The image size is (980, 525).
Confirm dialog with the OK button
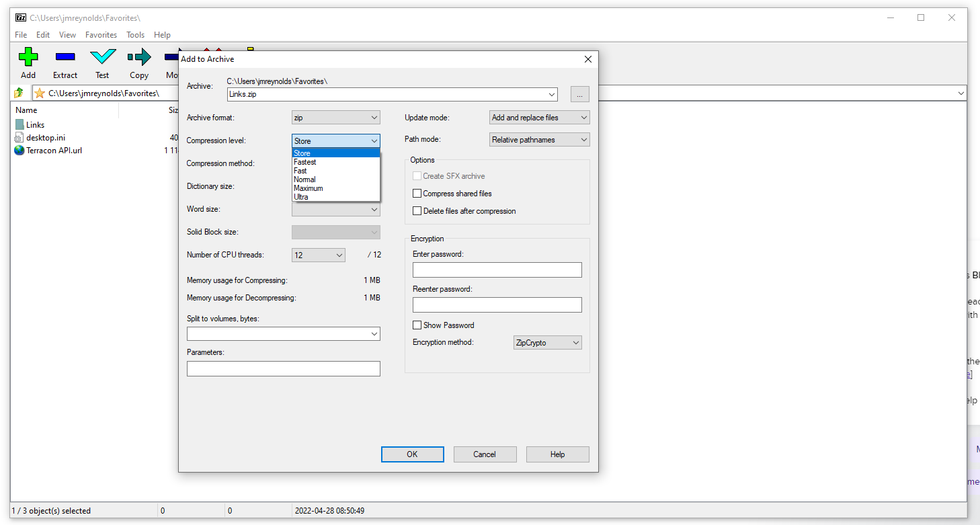coord(412,454)
